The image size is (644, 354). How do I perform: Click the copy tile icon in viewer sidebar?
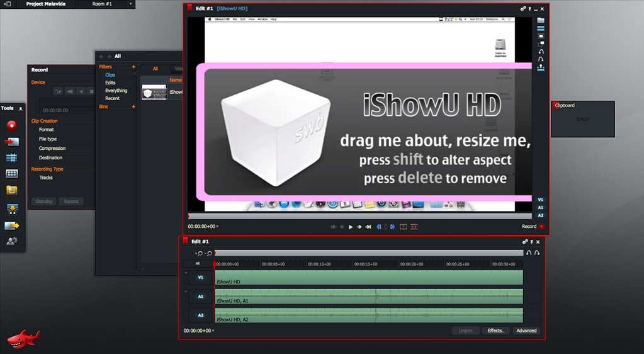pyautogui.click(x=541, y=43)
